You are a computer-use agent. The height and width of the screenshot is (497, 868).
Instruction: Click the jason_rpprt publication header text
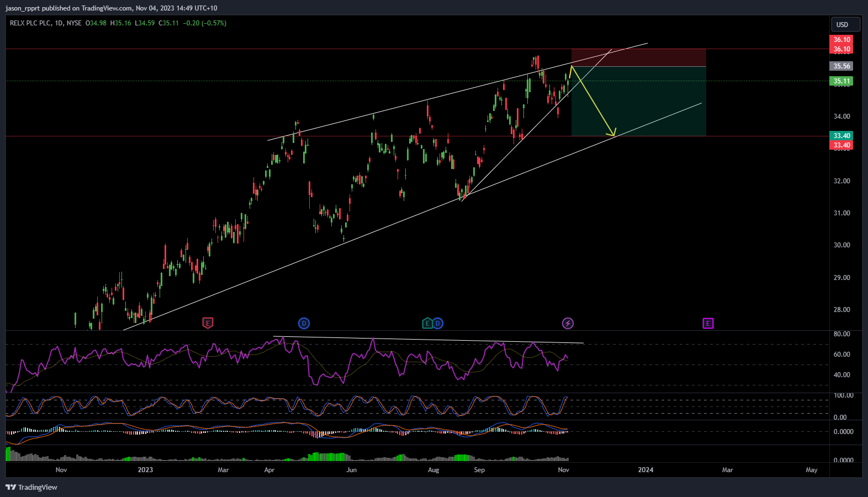[111, 8]
